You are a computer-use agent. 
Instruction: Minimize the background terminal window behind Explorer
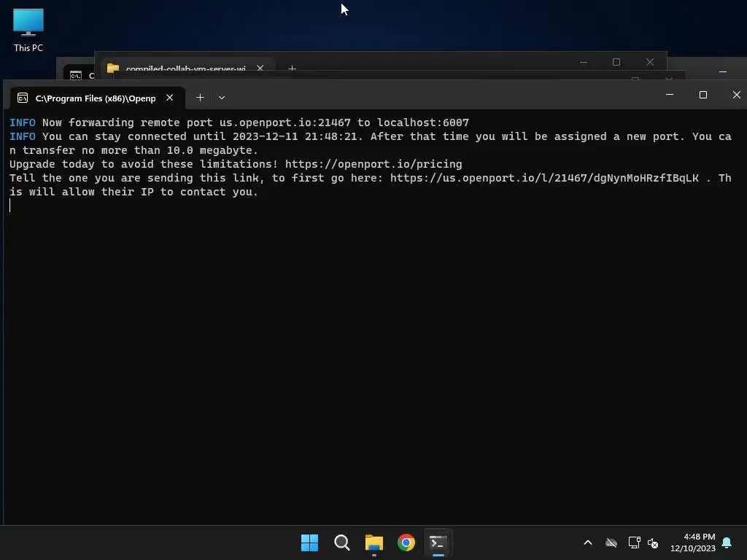click(723, 72)
